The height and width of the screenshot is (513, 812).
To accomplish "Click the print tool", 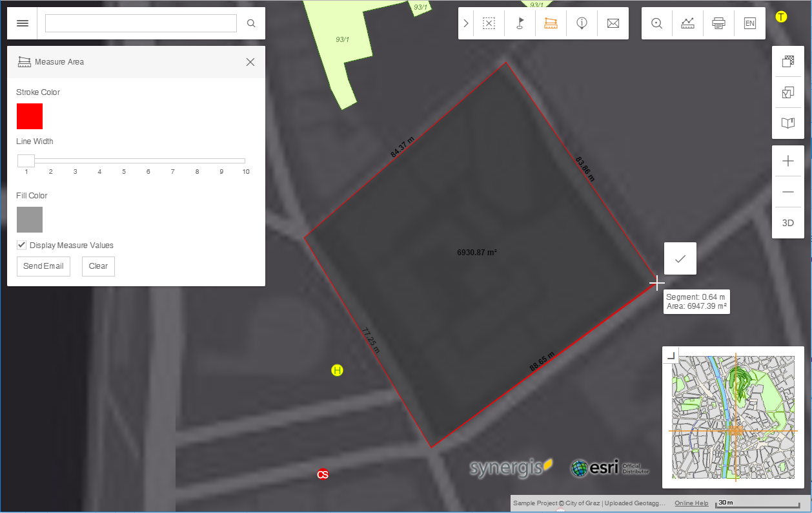I will (718, 23).
